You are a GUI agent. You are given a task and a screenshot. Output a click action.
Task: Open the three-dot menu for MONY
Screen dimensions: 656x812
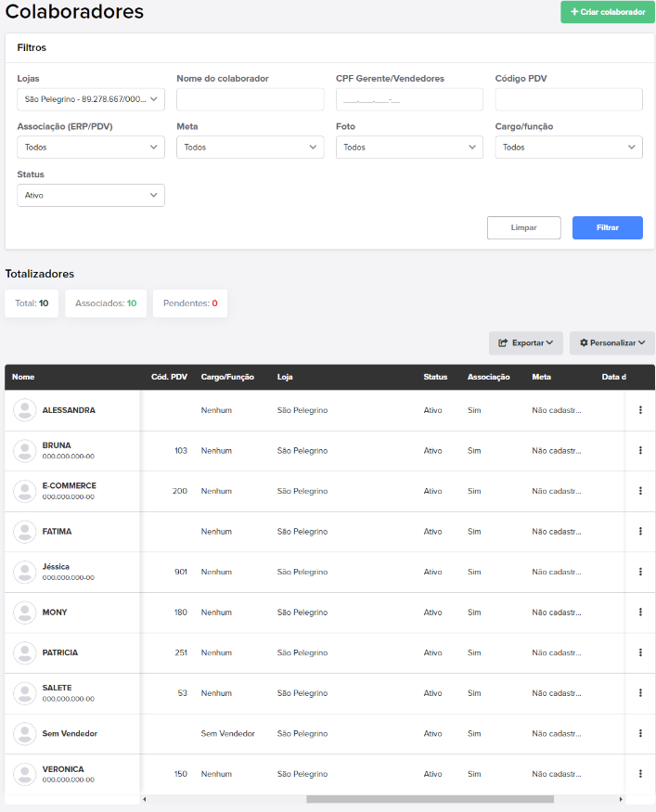(x=640, y=612)
